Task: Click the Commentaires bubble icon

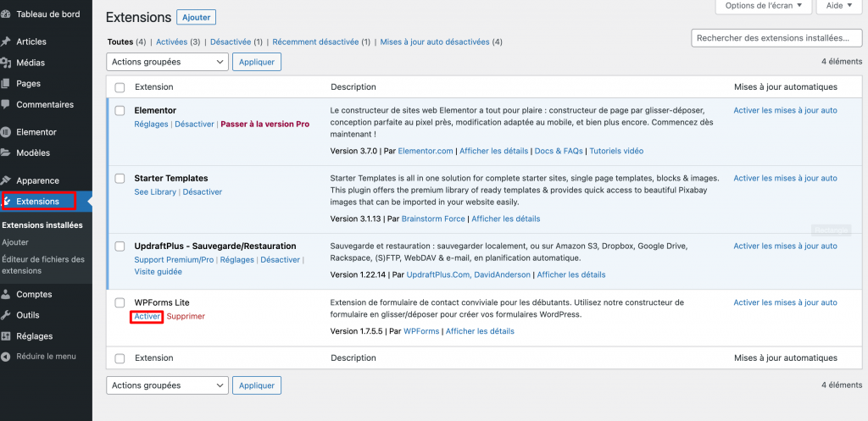Action: [x=6, y=105]
